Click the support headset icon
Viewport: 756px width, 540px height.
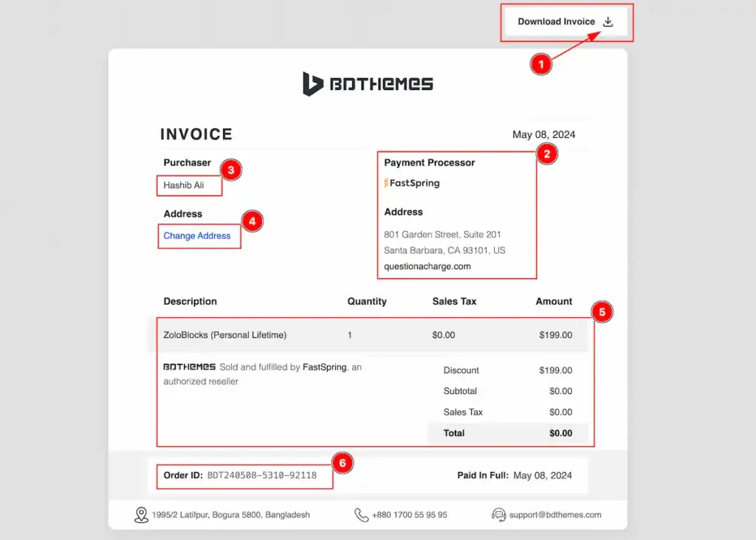click(x=498, y=515)
